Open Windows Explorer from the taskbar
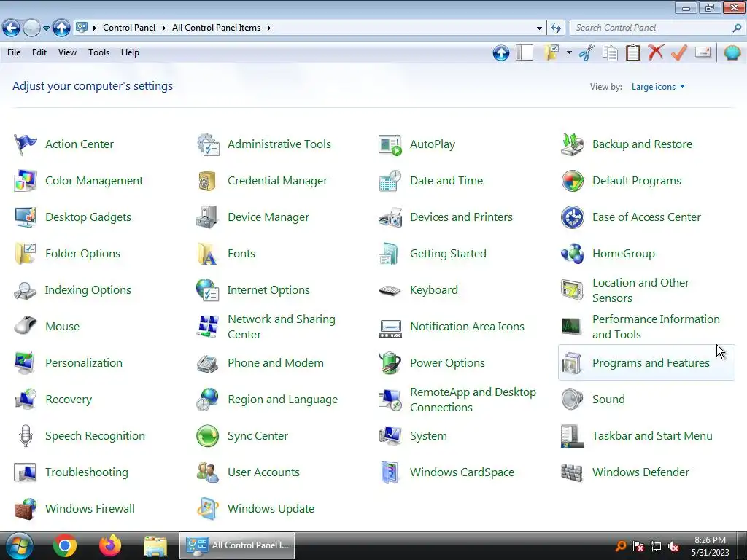Image resolution: width=747 pixels, height=560 pixels. point(155,545)
